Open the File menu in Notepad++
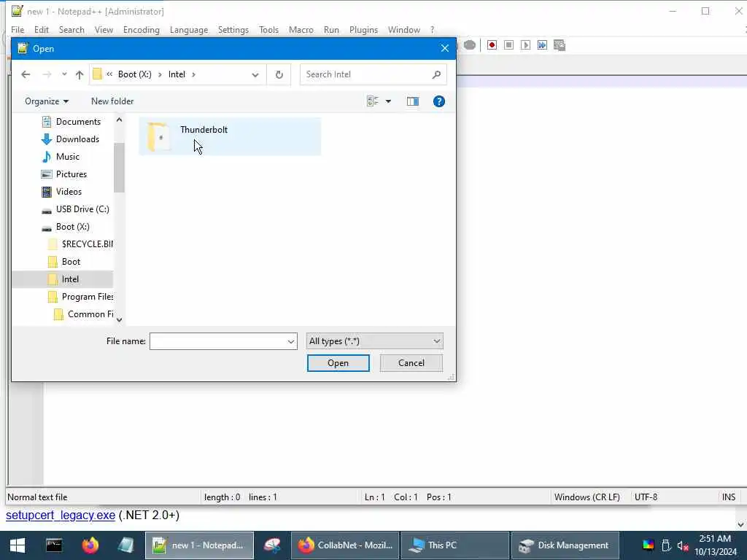 click(x=18, y=29)
